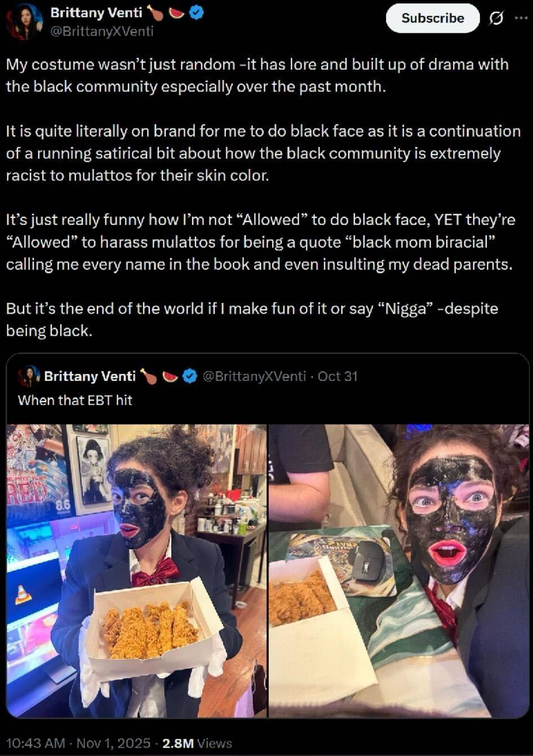The width and height of the screenshot is (533, 756).
Task: Click the verified badge in the quoted tweet header
Action: pyautogui.click(x=189, y=376)
